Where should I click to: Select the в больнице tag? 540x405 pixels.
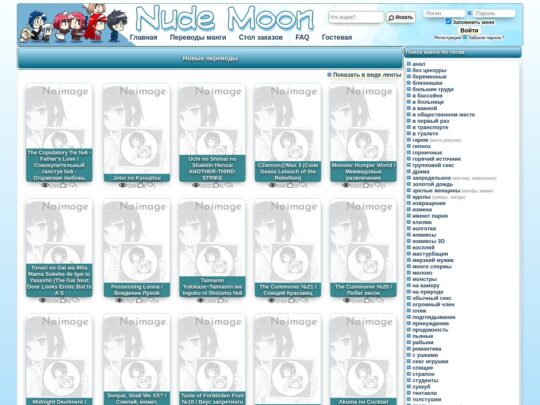point(428,102)
